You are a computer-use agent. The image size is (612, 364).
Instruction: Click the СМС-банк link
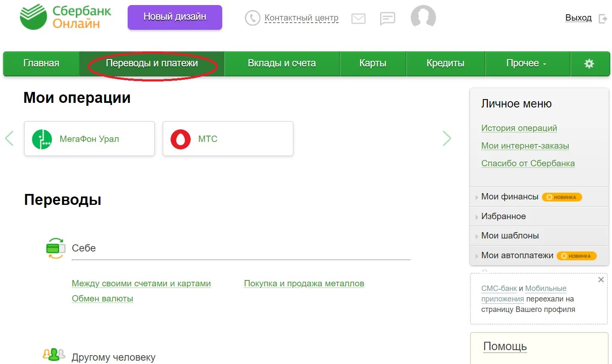[499, 288]
